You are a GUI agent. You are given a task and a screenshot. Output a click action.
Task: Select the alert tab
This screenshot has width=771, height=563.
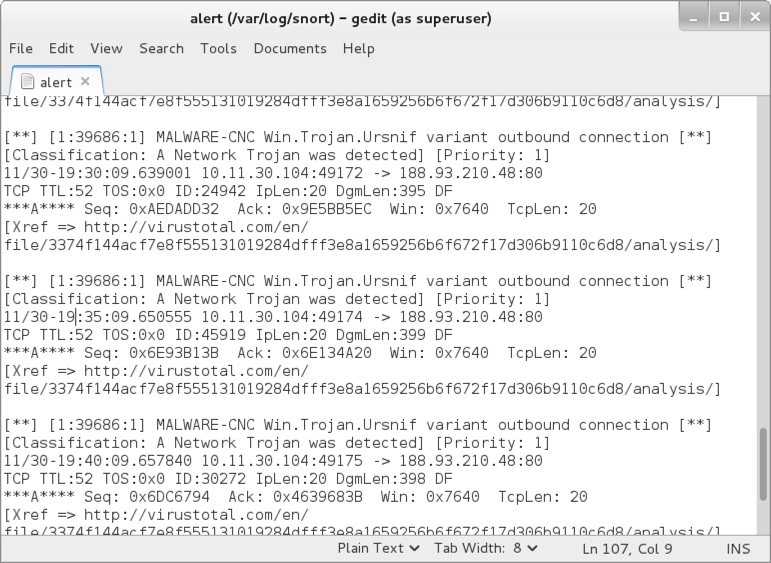click(x=56, y=82)
